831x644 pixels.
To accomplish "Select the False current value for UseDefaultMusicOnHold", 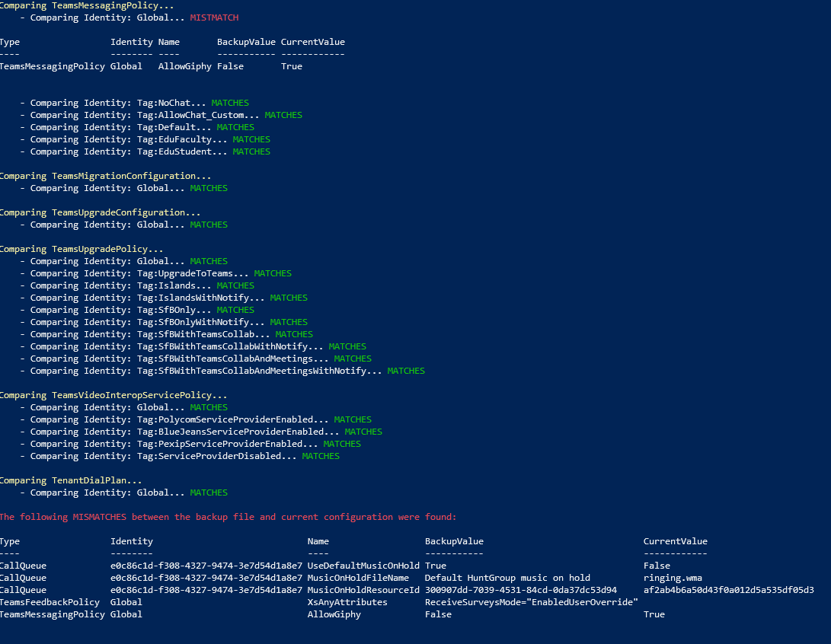I will 657,566.
